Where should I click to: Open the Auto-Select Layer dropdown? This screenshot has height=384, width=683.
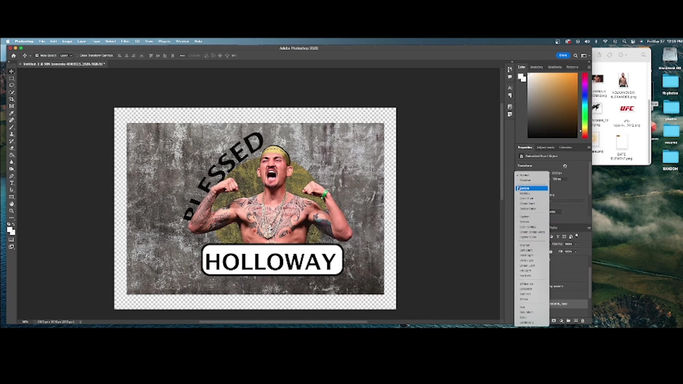click(66, 56)
